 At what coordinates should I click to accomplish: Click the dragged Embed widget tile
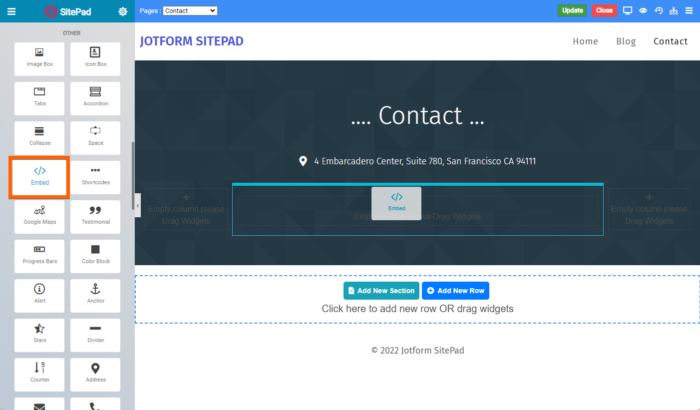click(396, 203)
